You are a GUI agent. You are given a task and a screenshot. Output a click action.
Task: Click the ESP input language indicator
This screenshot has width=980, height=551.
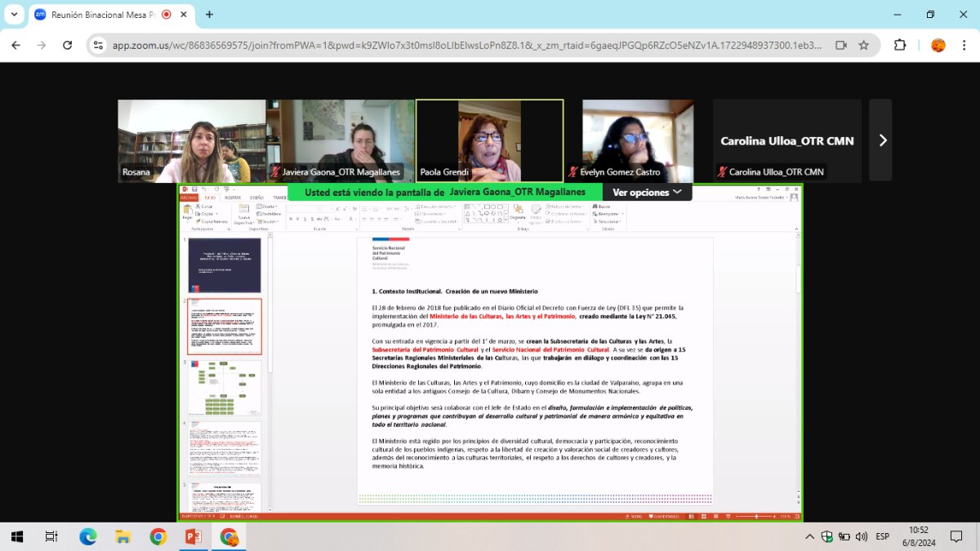883,536
